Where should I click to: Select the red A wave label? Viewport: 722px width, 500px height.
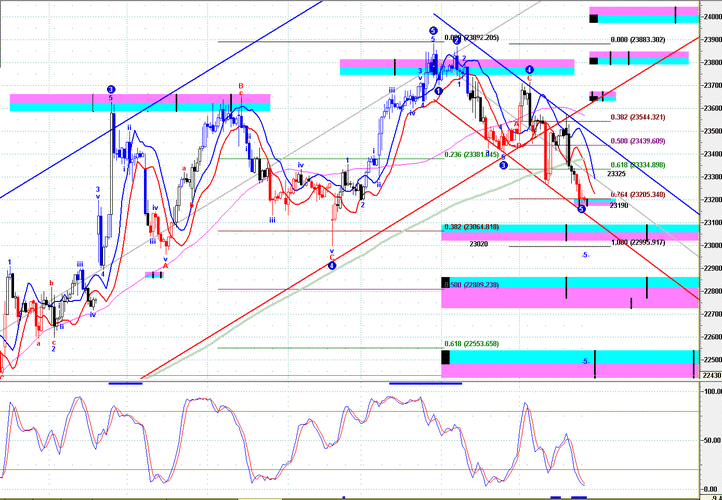tap(166, 265)
